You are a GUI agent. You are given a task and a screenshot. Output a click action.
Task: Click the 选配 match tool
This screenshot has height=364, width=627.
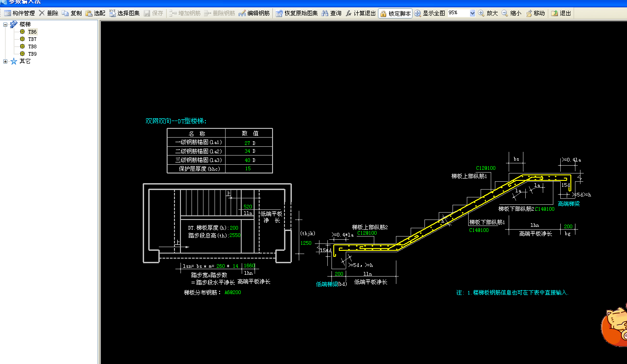pyautogui.click(x=95, y=13)
